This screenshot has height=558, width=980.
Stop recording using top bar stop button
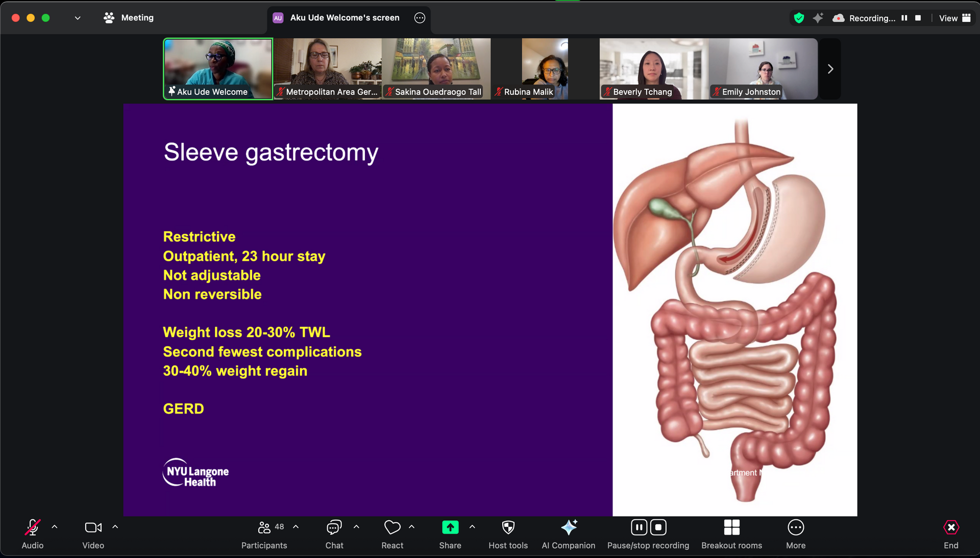click(918, 18)
